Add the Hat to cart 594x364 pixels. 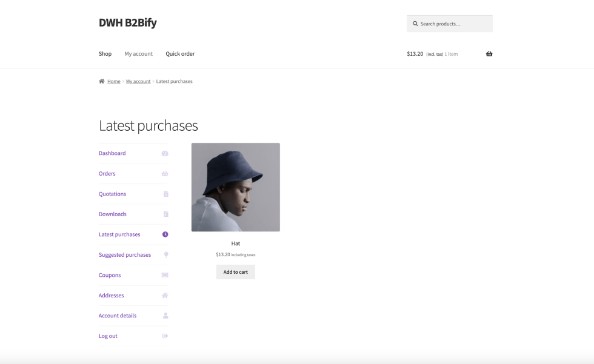coord(235,272)
